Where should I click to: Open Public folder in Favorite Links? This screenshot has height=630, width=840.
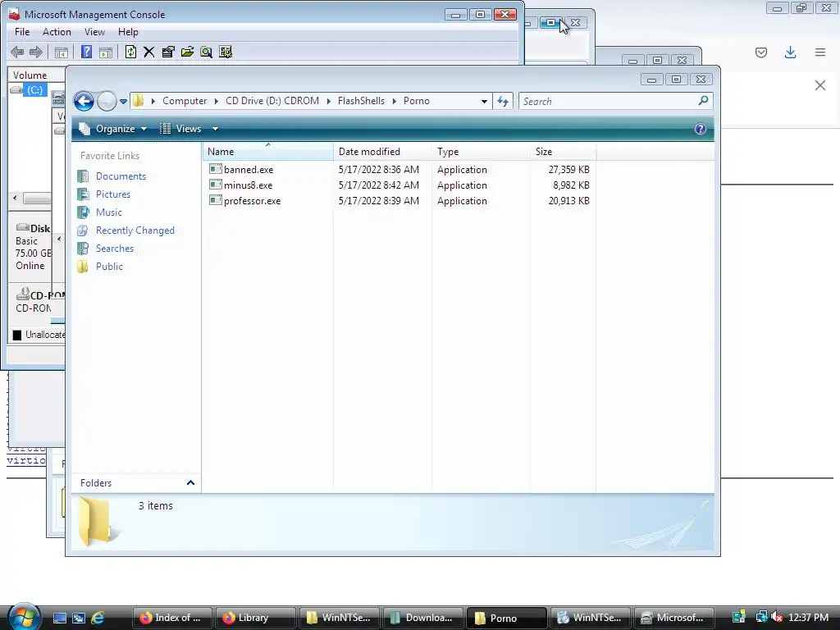(x=109, y=267)
